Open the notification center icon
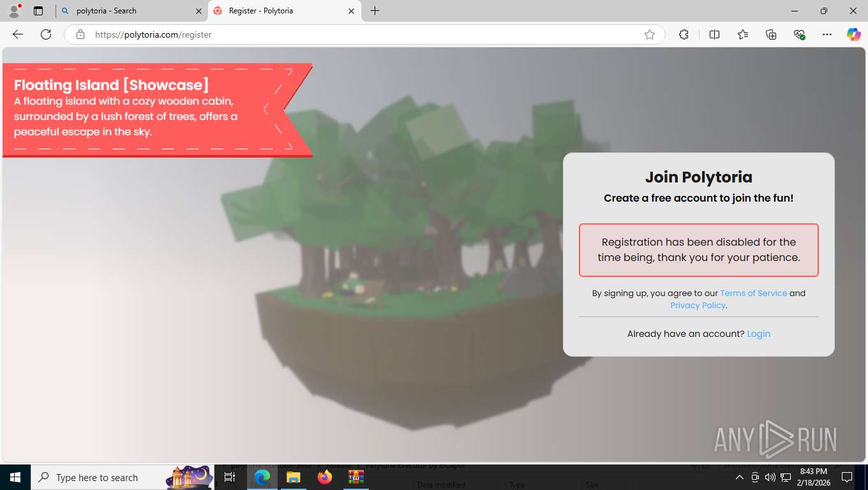The image size is (868, 490). pos(847,477)
